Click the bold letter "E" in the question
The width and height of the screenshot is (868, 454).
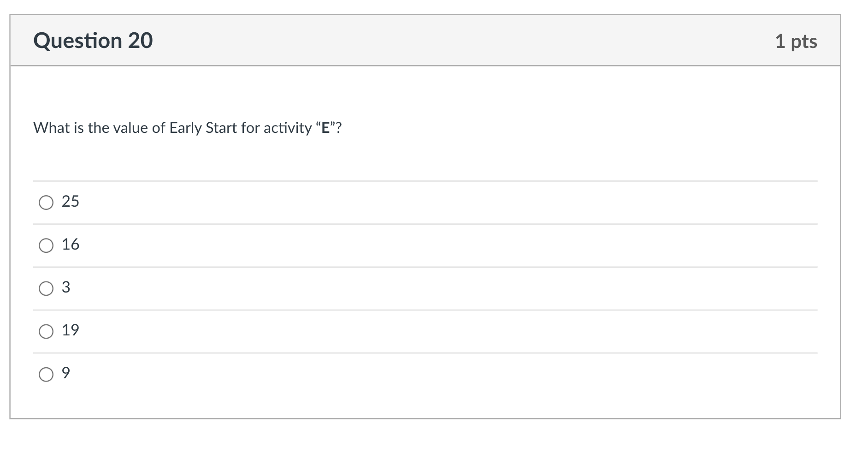325,128
